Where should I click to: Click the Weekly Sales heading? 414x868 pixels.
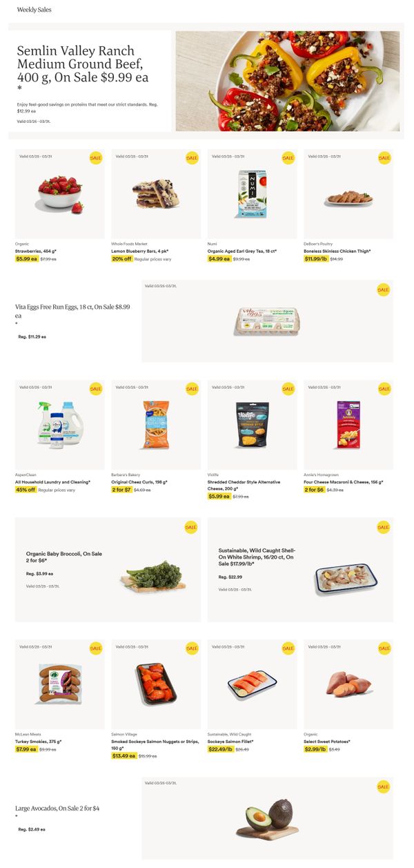(x=34, y=10)
